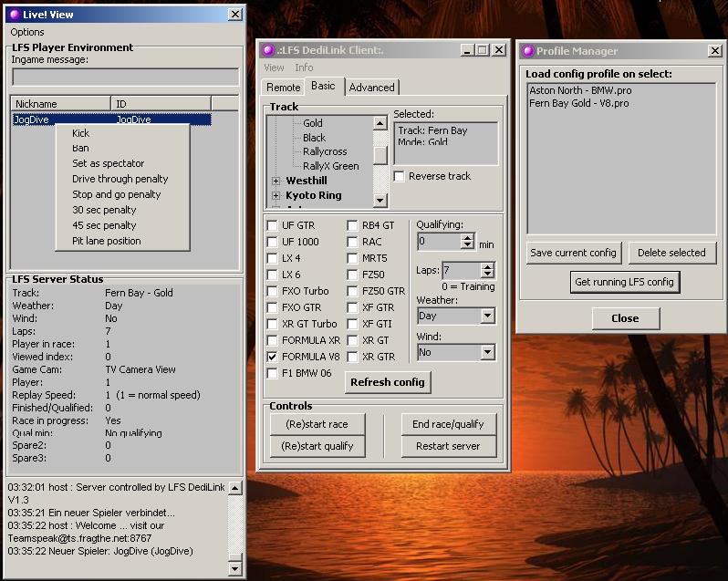Enable the XF GTI checkbox
Image resolution: width=728 pixels, height=581 pixels.
(352, 324)
